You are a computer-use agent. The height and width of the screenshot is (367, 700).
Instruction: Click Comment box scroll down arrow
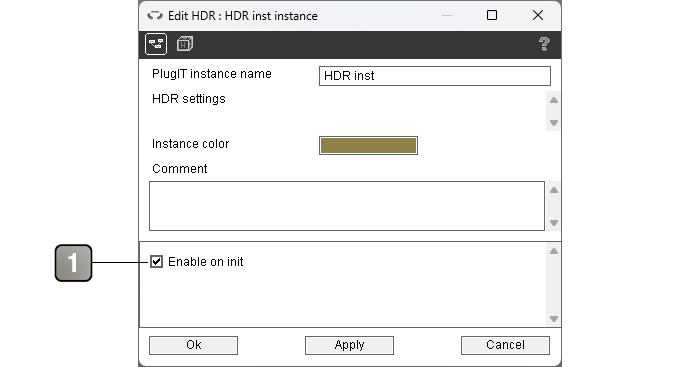click(554, 223)
